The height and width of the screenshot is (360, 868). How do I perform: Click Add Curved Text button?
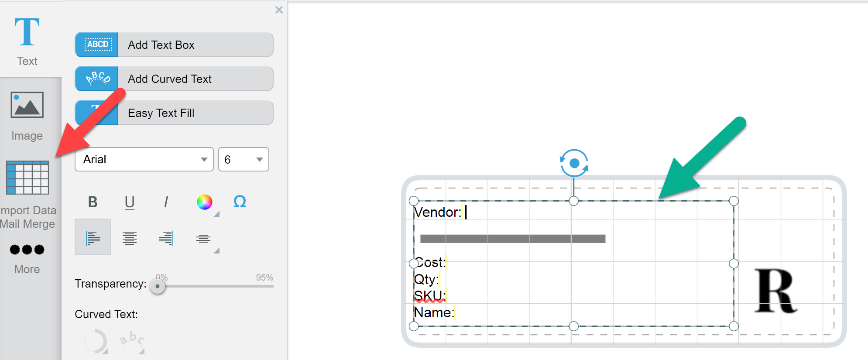174,79
